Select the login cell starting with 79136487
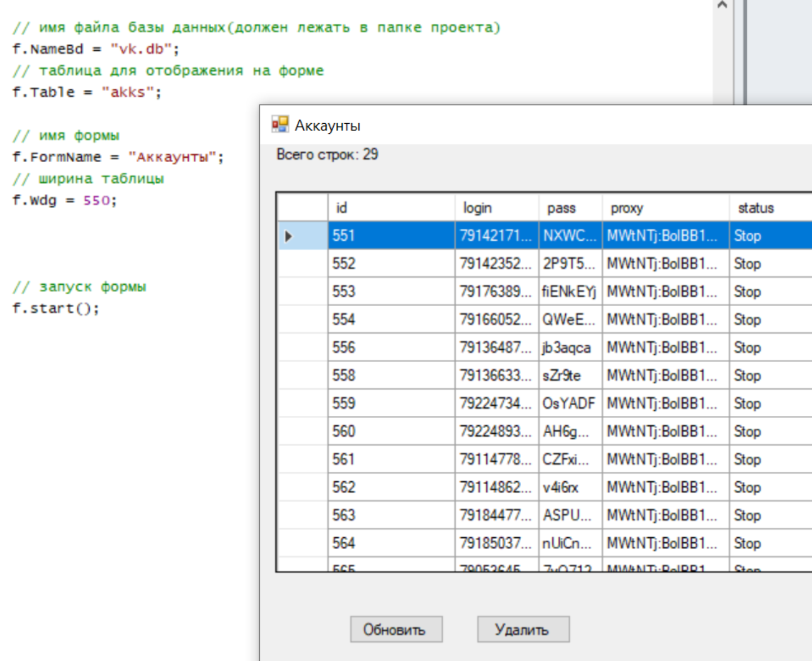 tap(496, 347)
